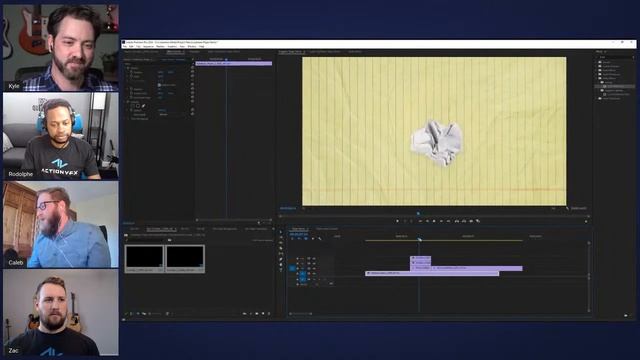Click the Mark Out button in Program monitor

click(411, 221)
